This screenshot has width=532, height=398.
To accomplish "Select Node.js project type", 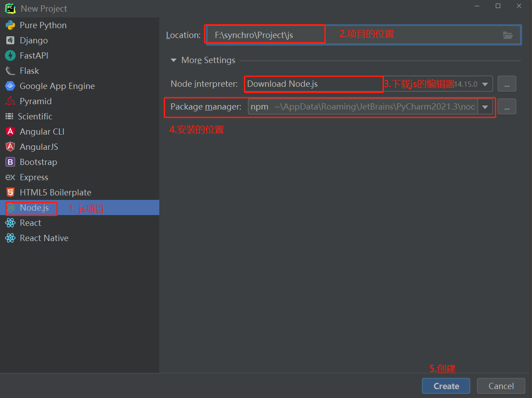I will pyautogui.click(x=79, y=207).
